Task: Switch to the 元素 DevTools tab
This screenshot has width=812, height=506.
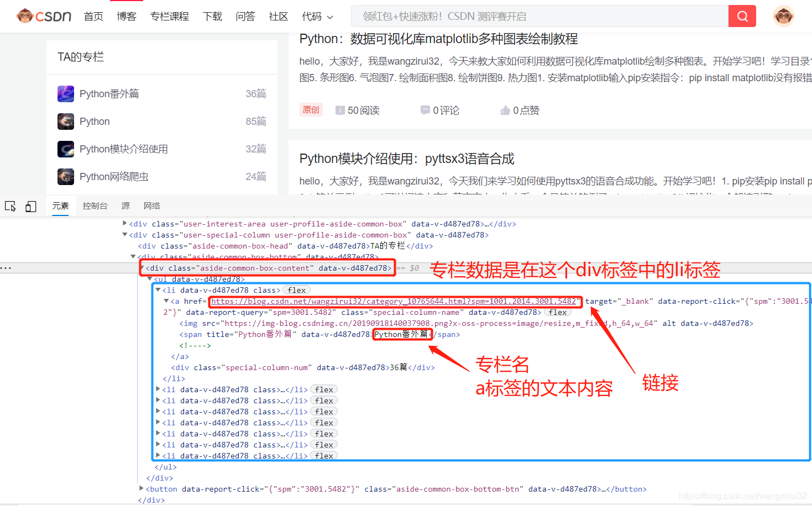Action: pos(60,206)
